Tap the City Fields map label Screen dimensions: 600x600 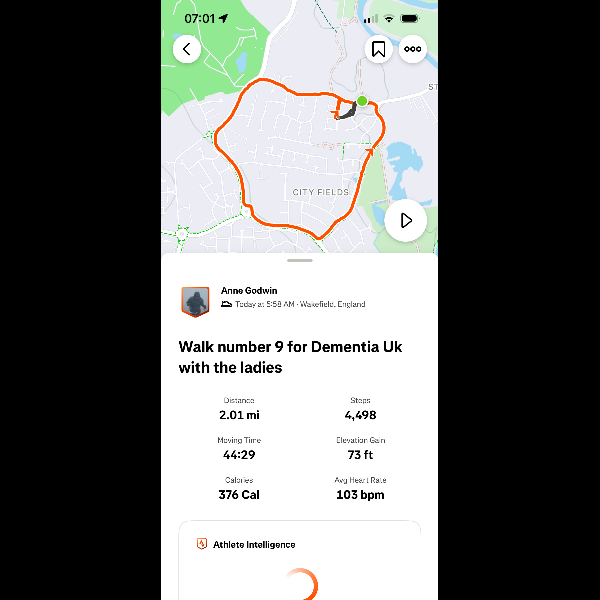point(320,191)
